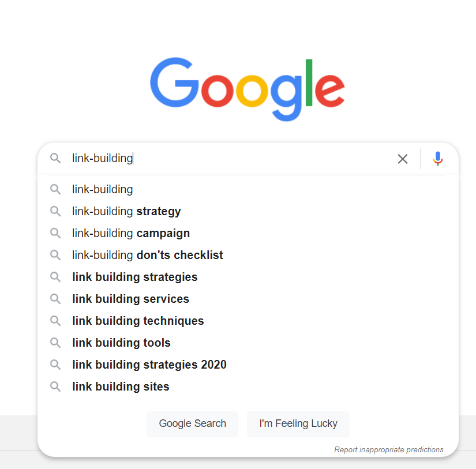Click magnifier icon beside 'link building services'
The height and width of the screenshot is (469, 476).
(x=55, y=299)
